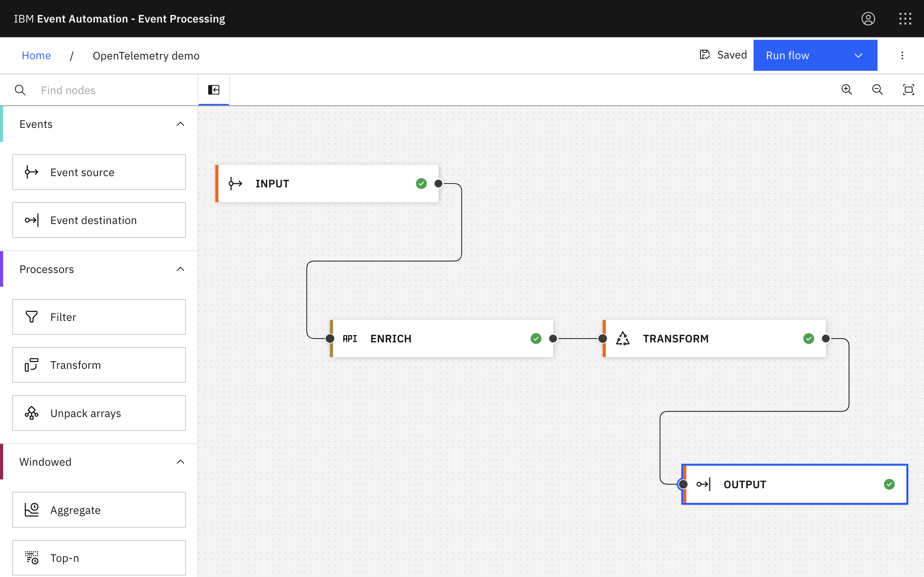
Task: Click the Saved status icon
Action: click(705, 55)
